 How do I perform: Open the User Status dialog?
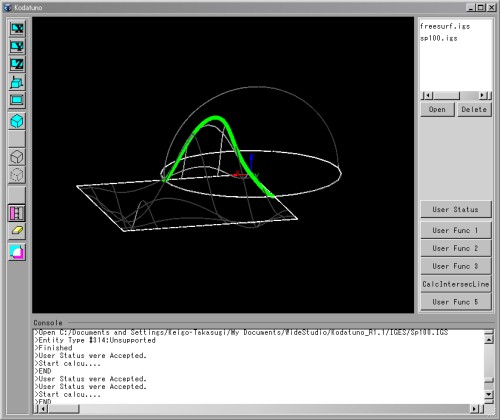[456, 209]
